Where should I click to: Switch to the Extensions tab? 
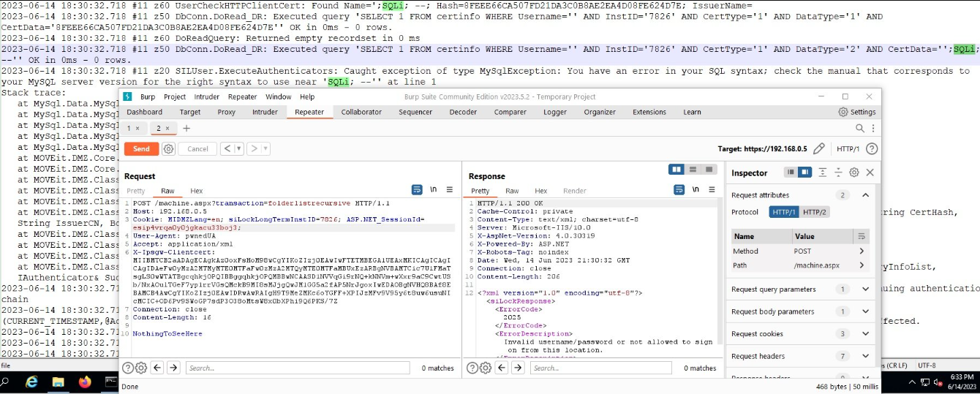[x=649, y=112]
